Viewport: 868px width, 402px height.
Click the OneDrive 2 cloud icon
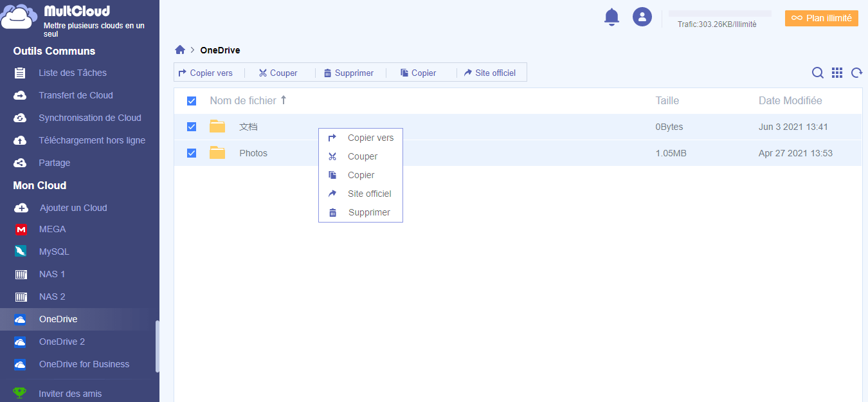click(x=20, y=342)
